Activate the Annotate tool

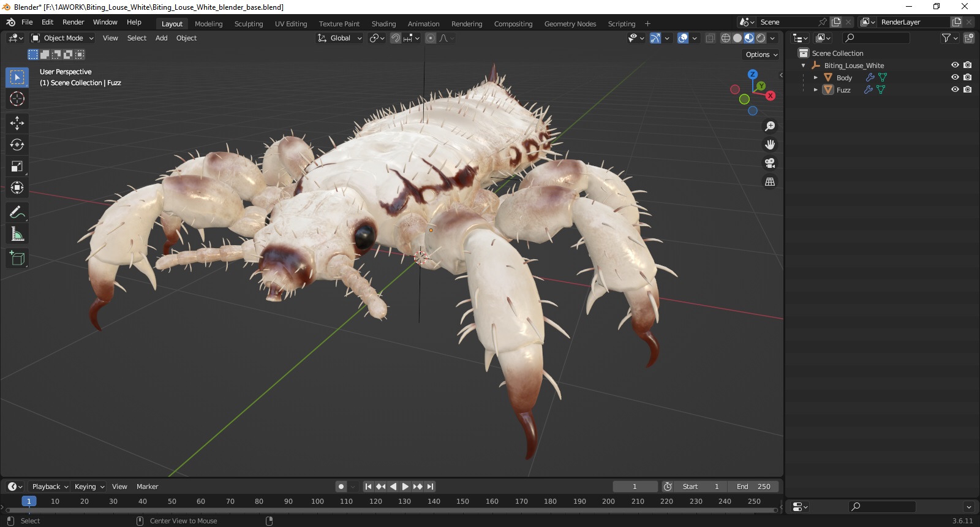[x=17, y=213]
